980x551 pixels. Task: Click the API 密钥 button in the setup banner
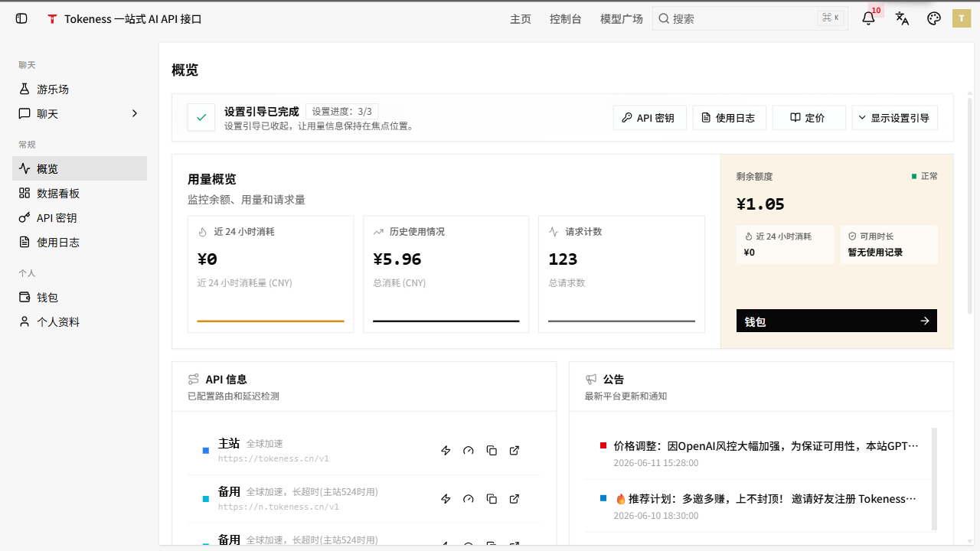click(650, 118)
